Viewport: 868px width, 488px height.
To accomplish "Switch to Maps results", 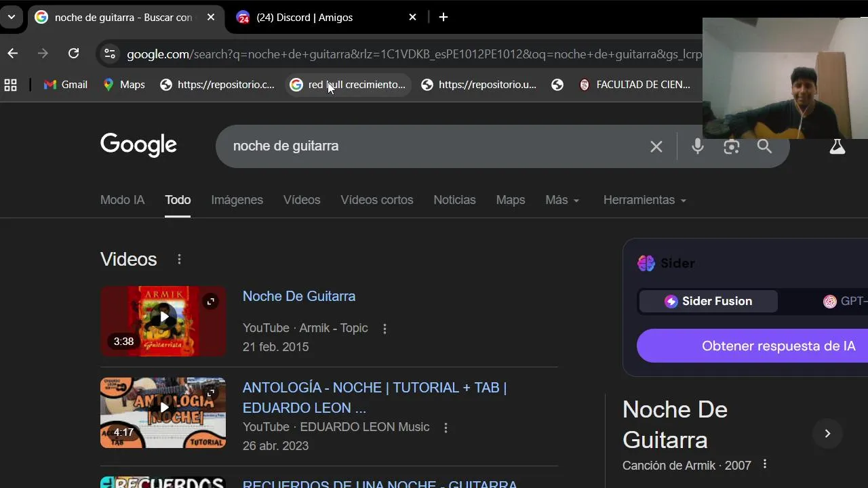I will tap(511, 200).
